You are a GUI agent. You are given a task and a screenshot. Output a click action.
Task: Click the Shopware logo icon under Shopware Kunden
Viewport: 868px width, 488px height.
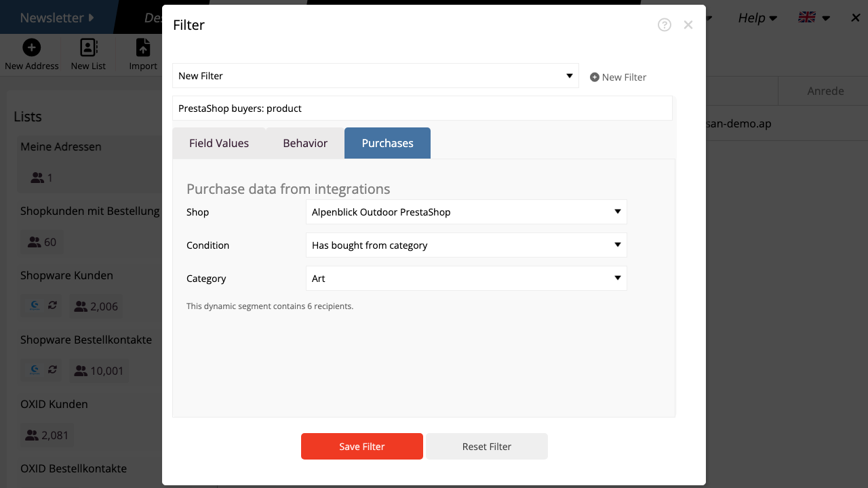(x=35, y=306)
